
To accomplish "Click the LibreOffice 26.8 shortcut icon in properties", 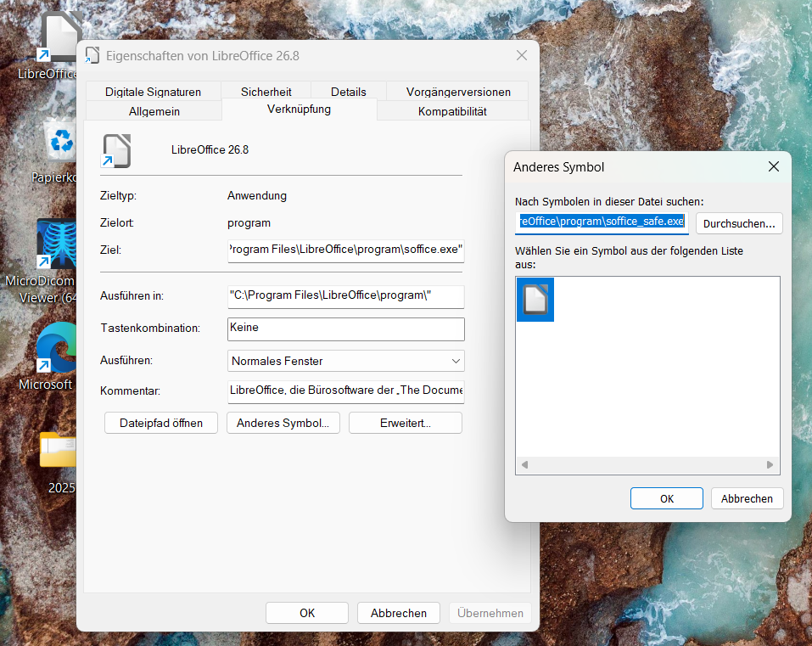I will pos(116,151).
